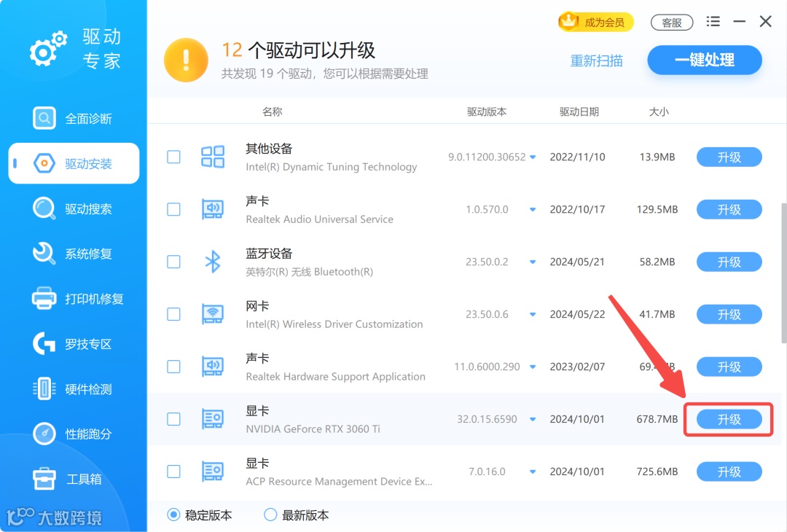Upgrade the Realtek Hardware Support Application driver
This screenshot has width=787, height=532.
click(729, 367)
